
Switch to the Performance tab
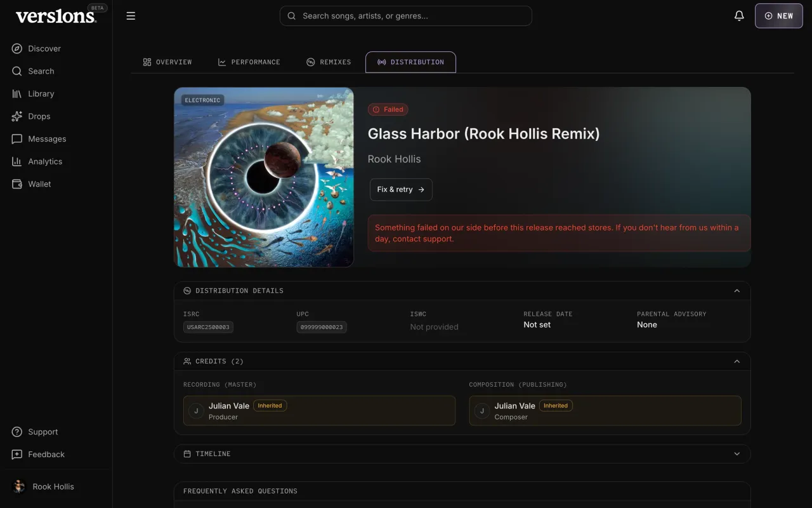click(249, 62)
